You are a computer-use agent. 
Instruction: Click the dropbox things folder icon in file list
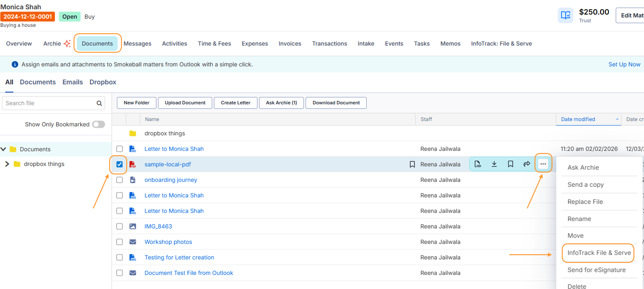pyautogui.click(x=133, y=133)
